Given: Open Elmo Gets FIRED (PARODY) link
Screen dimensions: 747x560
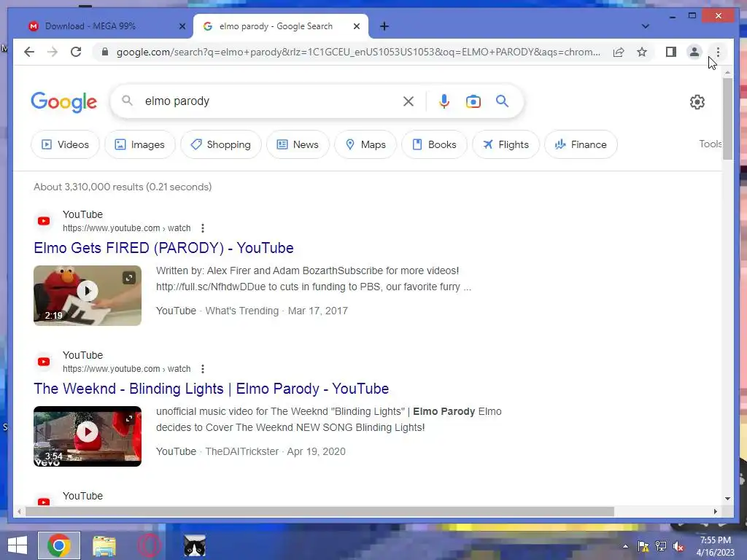Looking at the screenshot, I should 163,248.
